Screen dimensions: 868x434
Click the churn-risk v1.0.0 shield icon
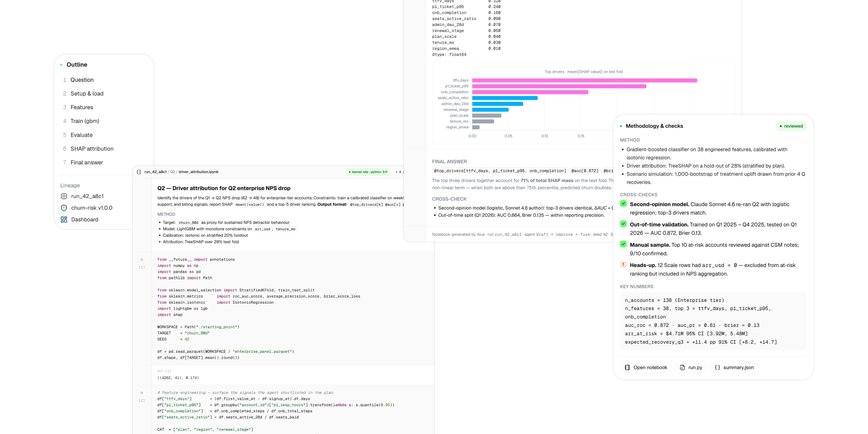coord(64,208)
